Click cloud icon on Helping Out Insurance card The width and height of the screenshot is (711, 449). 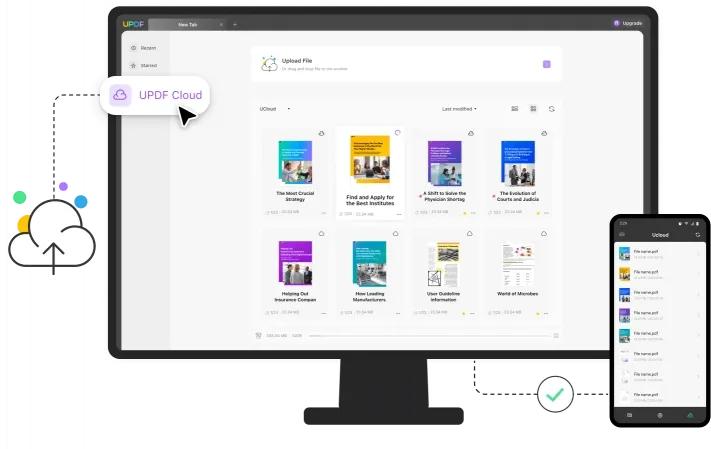tap(321, 234)
